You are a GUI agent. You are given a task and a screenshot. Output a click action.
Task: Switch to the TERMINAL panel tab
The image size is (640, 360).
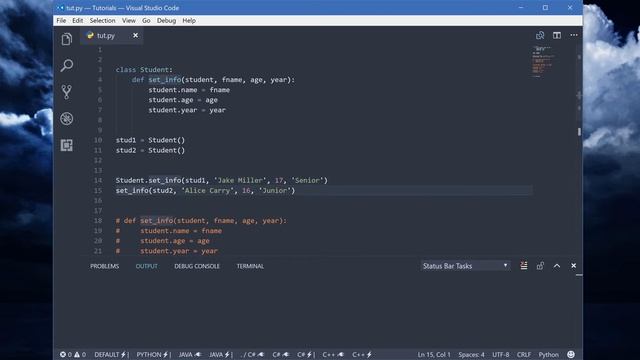(x=250, y=266)
